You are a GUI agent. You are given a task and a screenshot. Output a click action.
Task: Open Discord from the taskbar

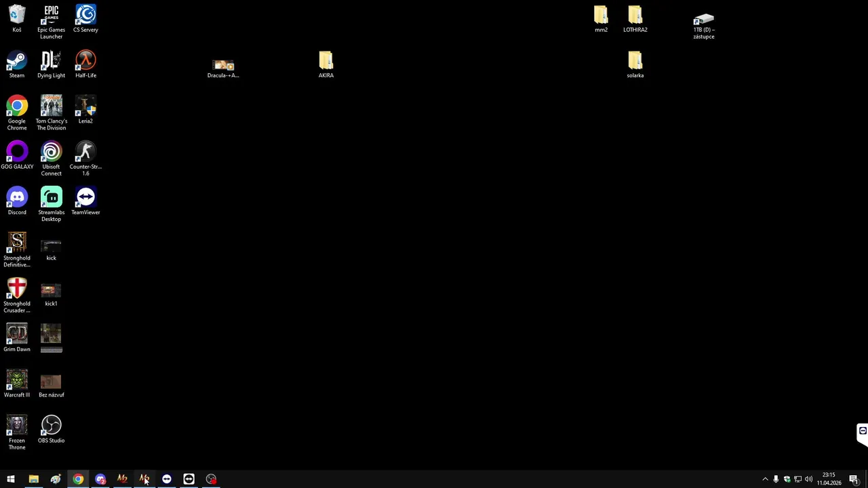click(100, 479)
